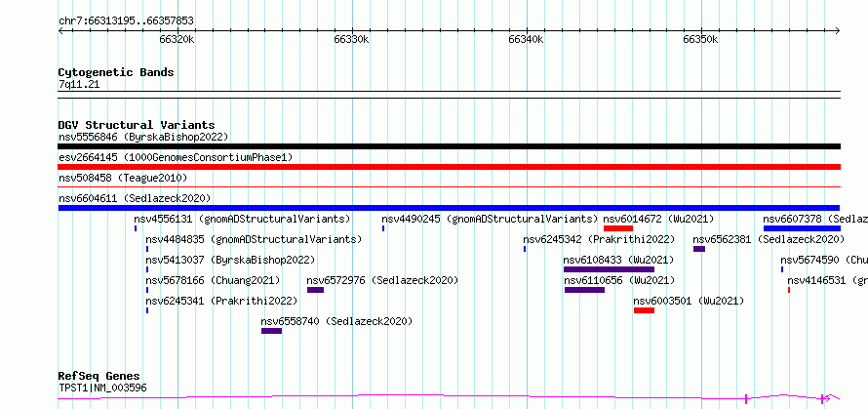This screenshot has width=868, height=409.
Task: Click the 66340k ruler mark
Action: [x=526, y=39]
